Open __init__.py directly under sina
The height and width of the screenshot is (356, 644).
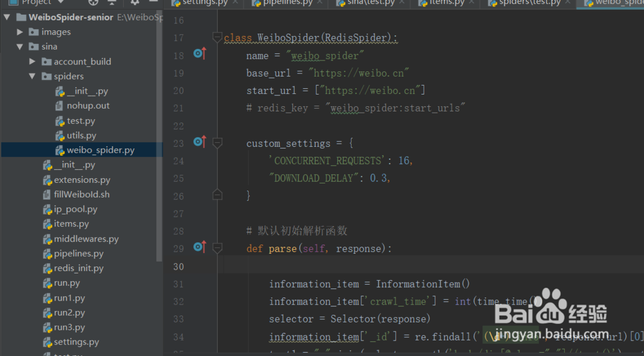tap(74, 165)
